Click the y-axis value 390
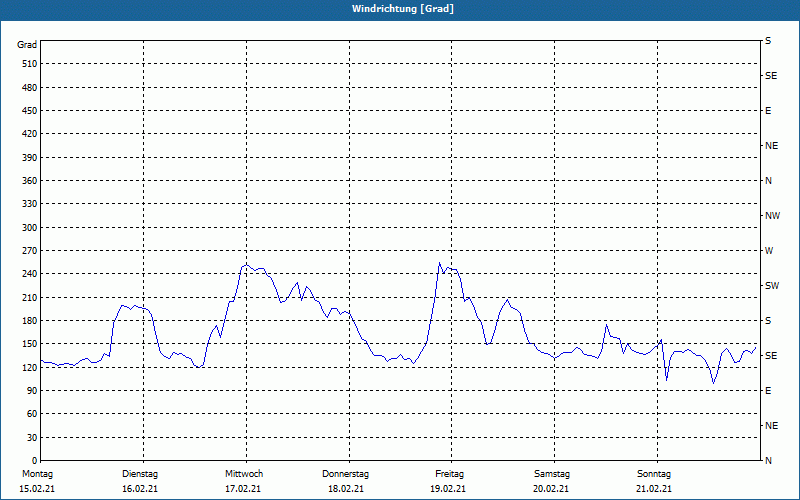 tap(30, 158)
